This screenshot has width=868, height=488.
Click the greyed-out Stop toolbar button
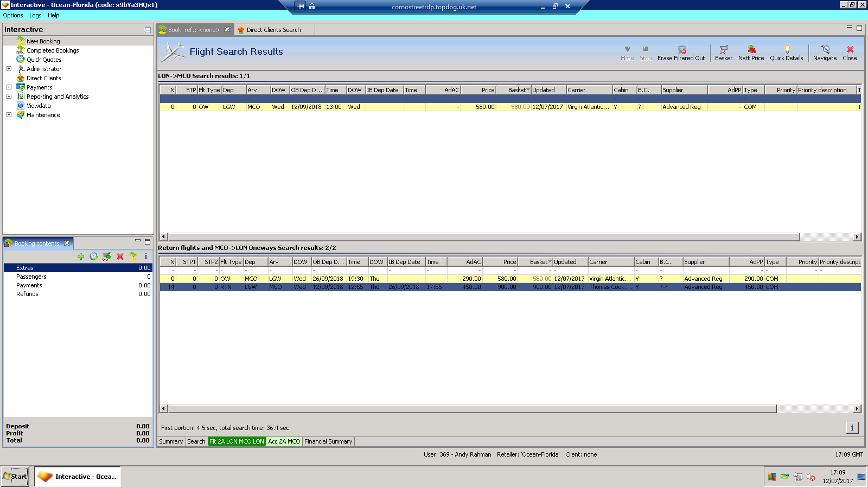pos(646,53)
